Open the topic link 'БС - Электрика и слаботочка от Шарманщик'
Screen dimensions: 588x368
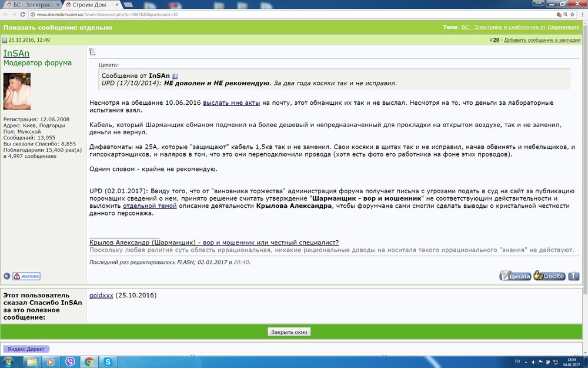point(520,27)
